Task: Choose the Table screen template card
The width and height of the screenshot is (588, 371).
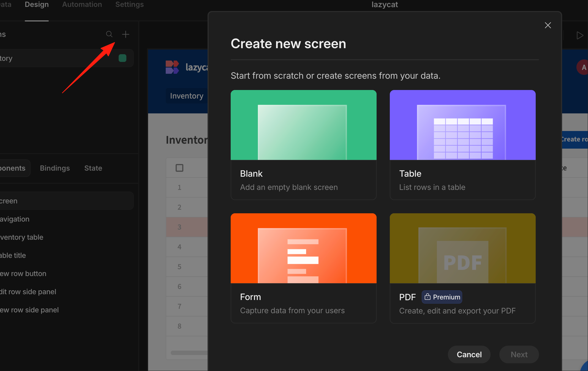Action: coord(462,145)
